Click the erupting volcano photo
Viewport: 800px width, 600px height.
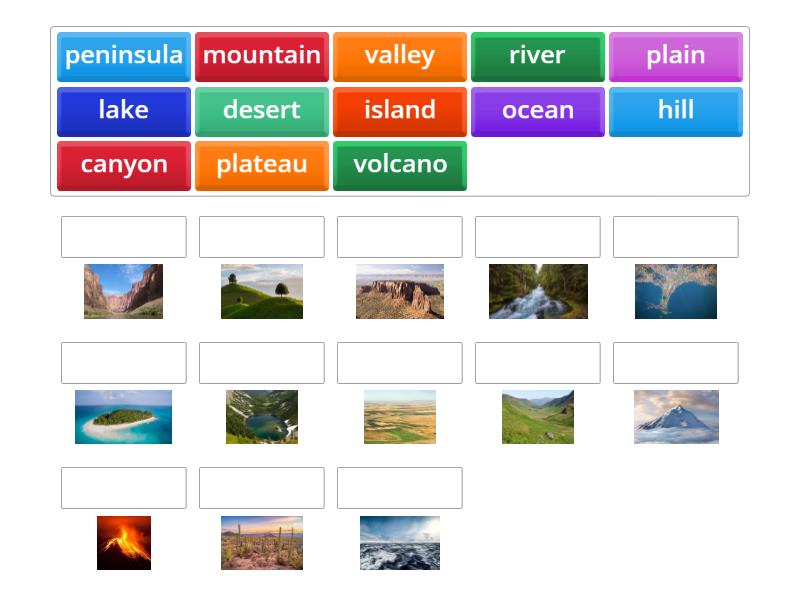[x=122, y=543]
